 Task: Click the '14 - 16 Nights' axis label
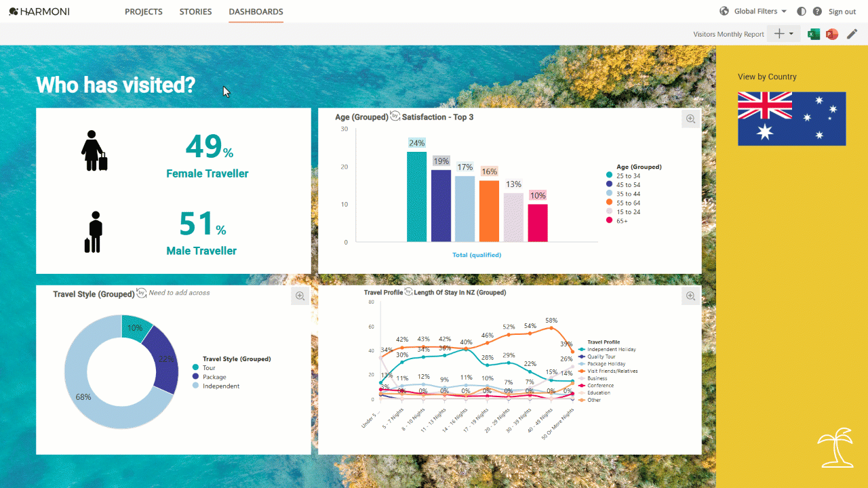coord(454,419)
